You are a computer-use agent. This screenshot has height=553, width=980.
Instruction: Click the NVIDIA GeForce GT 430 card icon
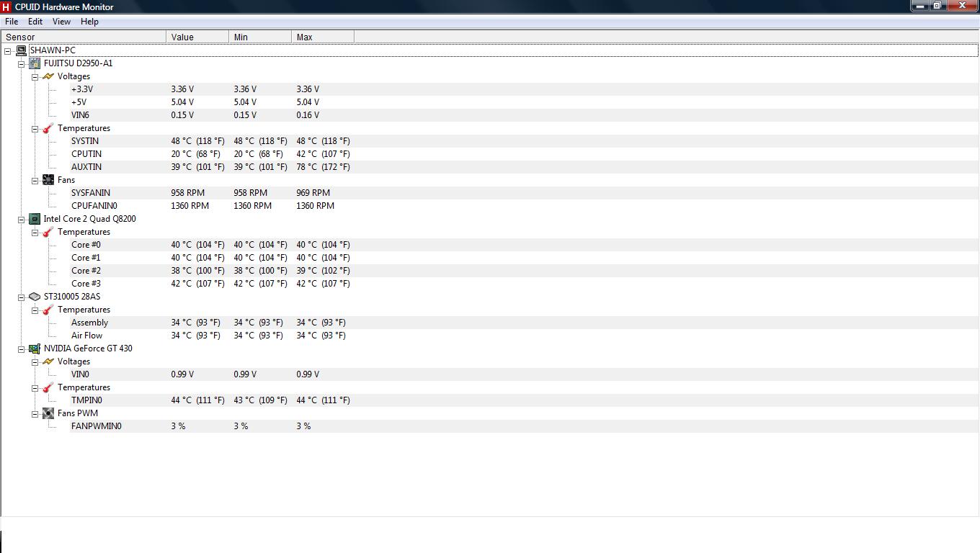(35, 349)
